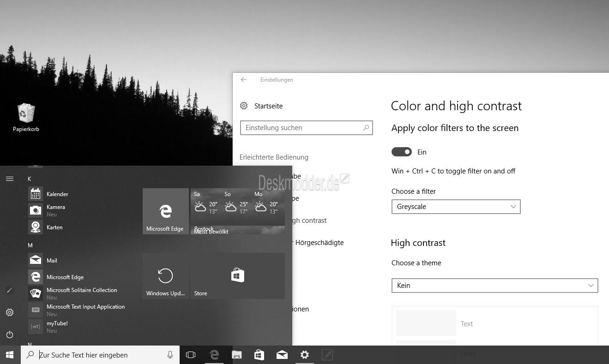Viewport: 609px width, 364px height.
Task: Expand the Start menu hamburger navigation
Action: 10,179
